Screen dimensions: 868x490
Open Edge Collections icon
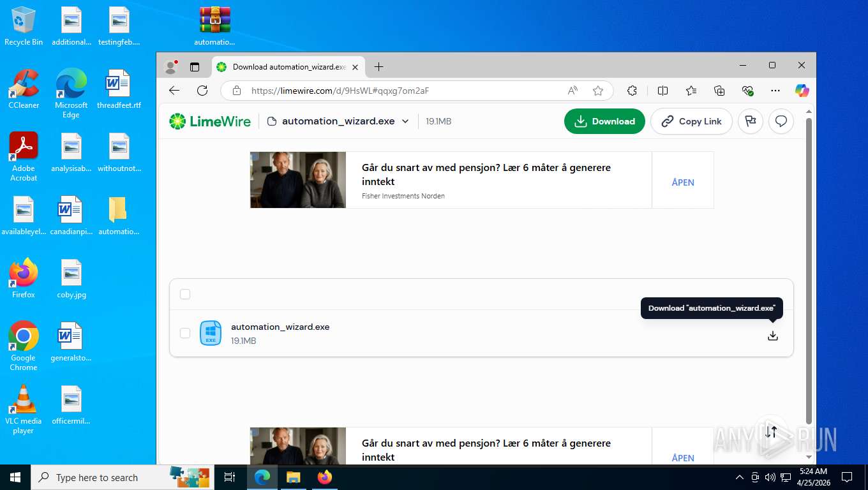(719, 91)
